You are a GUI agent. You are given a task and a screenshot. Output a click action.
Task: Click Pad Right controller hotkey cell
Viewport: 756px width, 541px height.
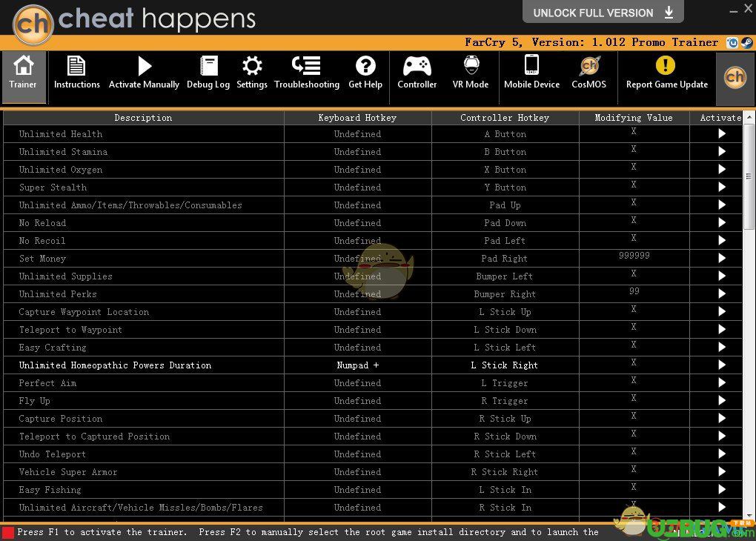click(x=505, y=259)
